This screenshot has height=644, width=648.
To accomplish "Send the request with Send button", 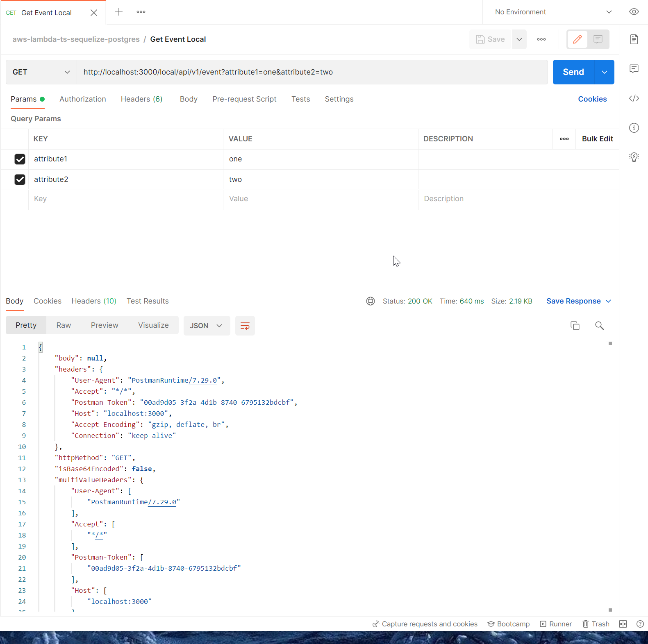I will point(573,72).
